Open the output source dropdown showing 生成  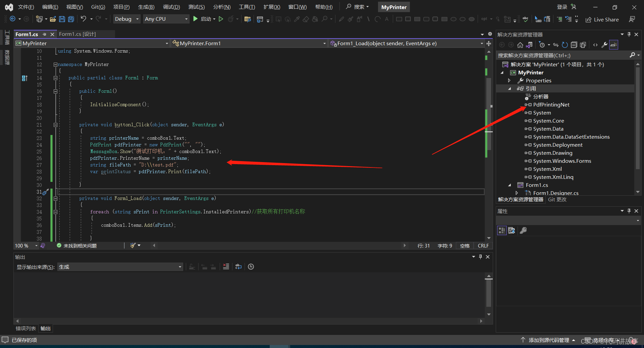(x=120, y=267)
